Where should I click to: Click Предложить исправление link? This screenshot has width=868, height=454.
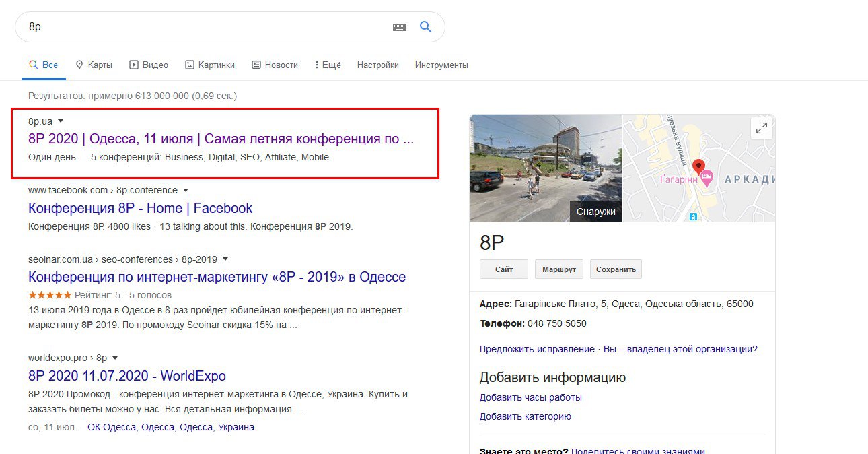(x=537, y=349)
